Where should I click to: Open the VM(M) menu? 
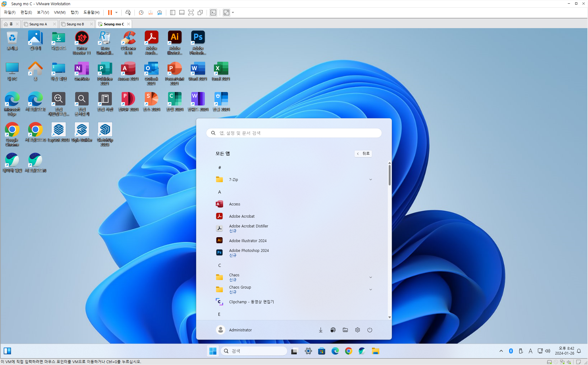[x=60, y=13]
